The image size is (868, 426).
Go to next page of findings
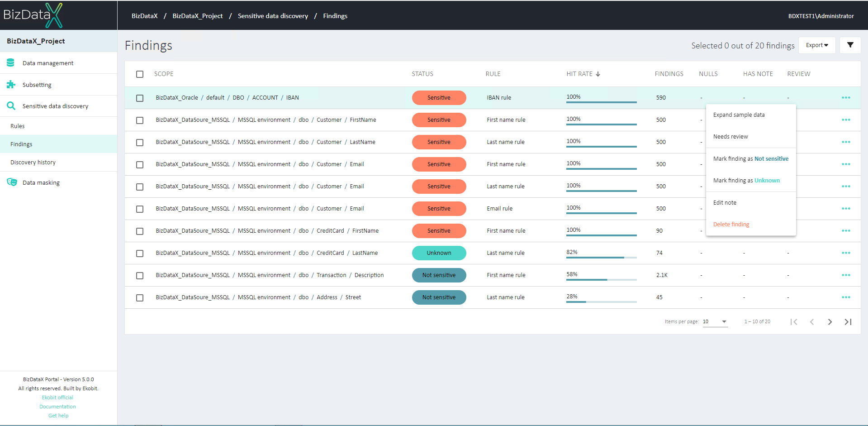[x=830, y=322]
